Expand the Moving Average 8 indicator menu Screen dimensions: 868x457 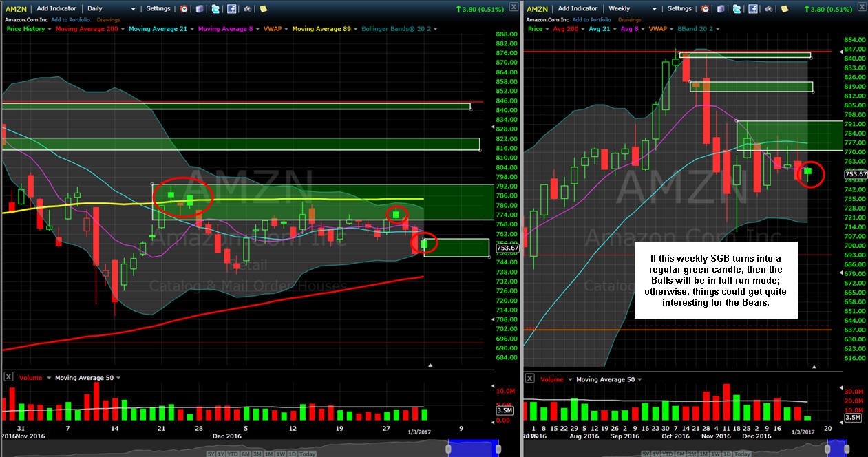[257, 29]
